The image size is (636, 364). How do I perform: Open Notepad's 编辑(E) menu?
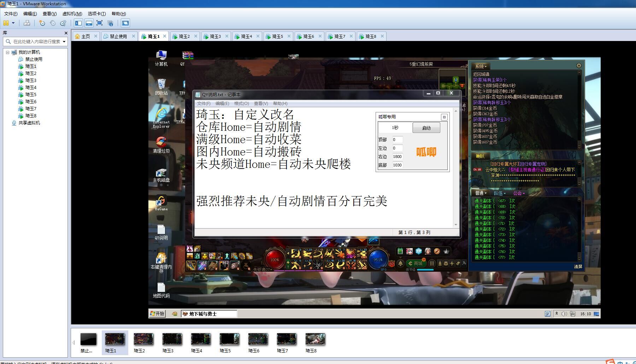222,104
